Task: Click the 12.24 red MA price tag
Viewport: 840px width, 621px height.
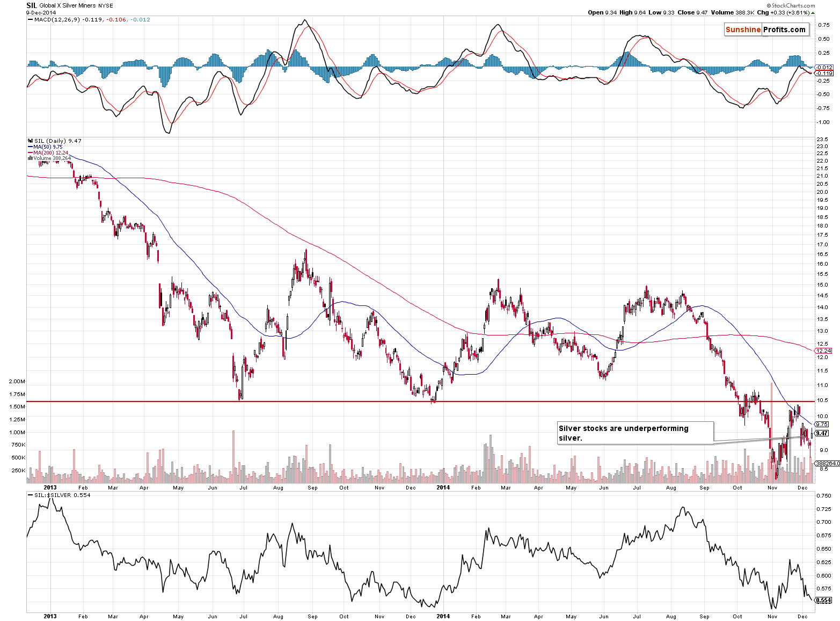Action: 824,350
